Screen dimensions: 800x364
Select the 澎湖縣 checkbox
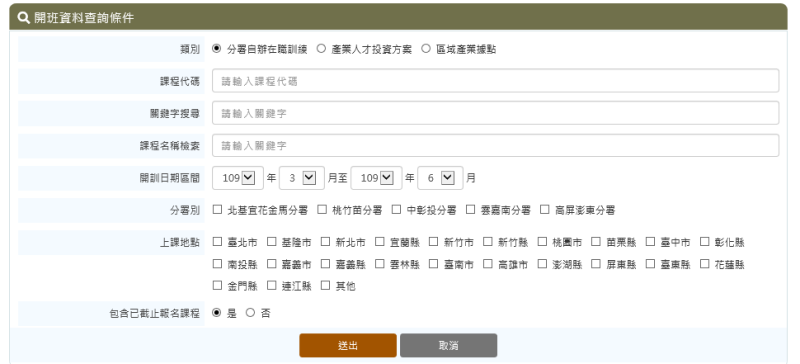click(542, 263)
